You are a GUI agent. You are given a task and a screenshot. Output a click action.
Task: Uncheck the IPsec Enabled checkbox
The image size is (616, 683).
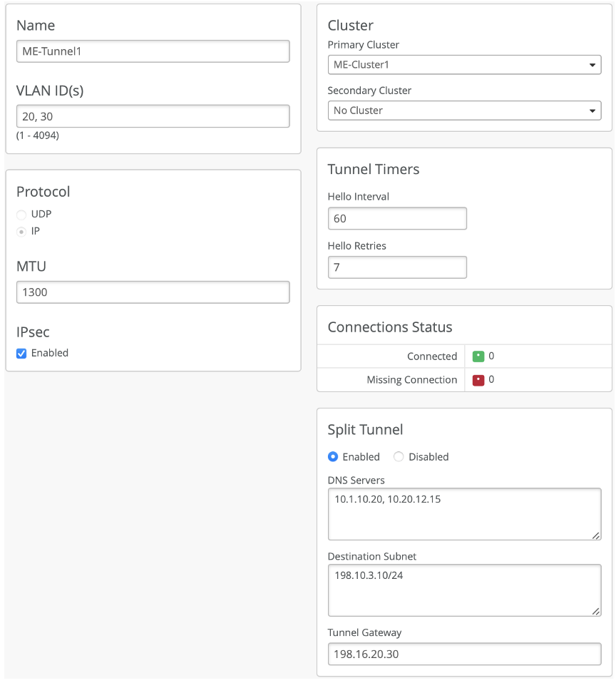click(x=21, y=354)
